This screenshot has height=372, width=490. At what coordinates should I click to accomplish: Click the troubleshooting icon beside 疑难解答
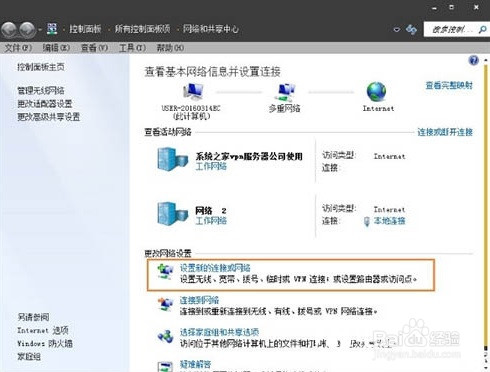pos(166,367)
